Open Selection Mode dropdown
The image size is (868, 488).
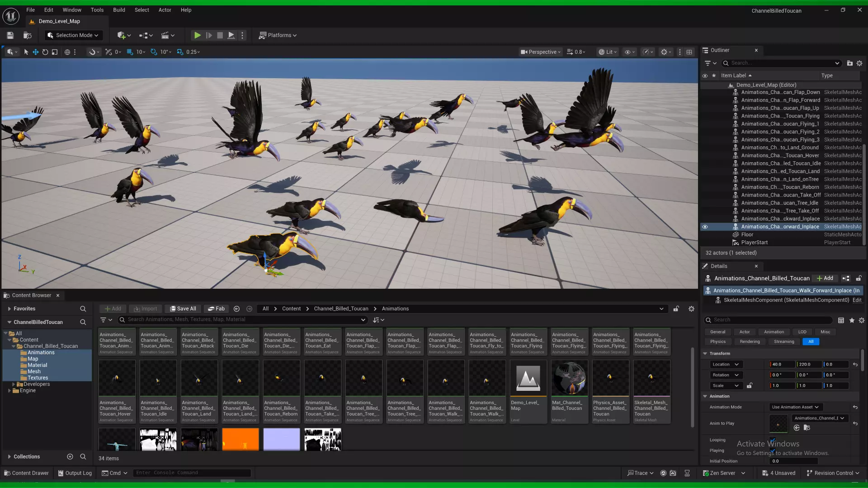point(74,35)
